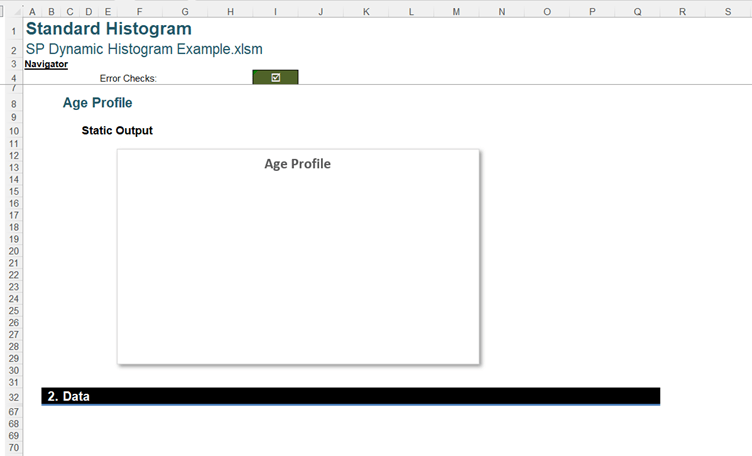Click the Age Profile heading in row 8
Screen dimensions: 752x456
coord(97,103)
